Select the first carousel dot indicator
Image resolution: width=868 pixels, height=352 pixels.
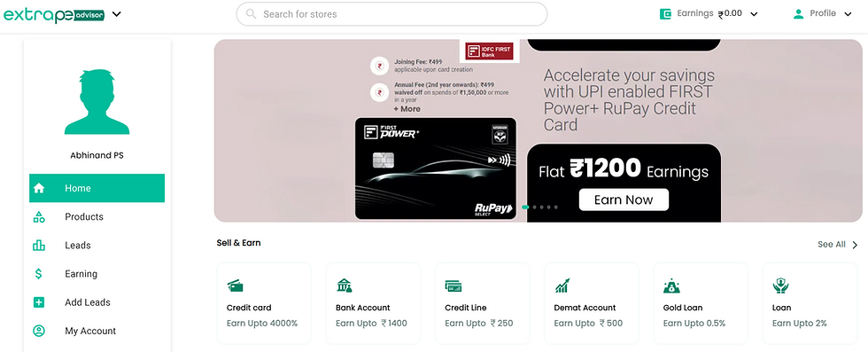click(525, 207)
